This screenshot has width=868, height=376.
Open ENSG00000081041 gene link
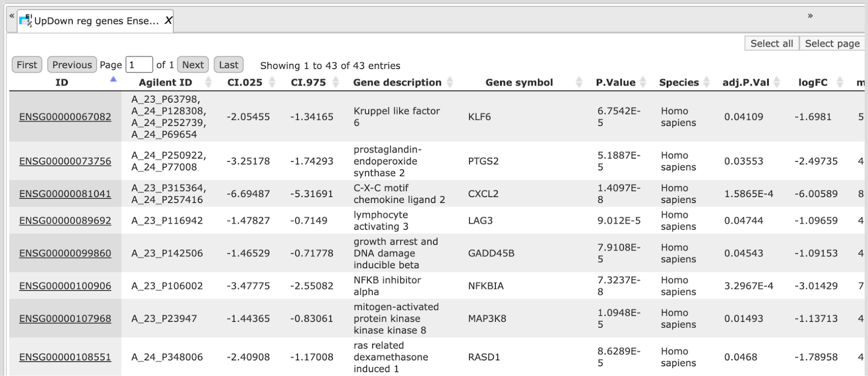pos(65,194)
